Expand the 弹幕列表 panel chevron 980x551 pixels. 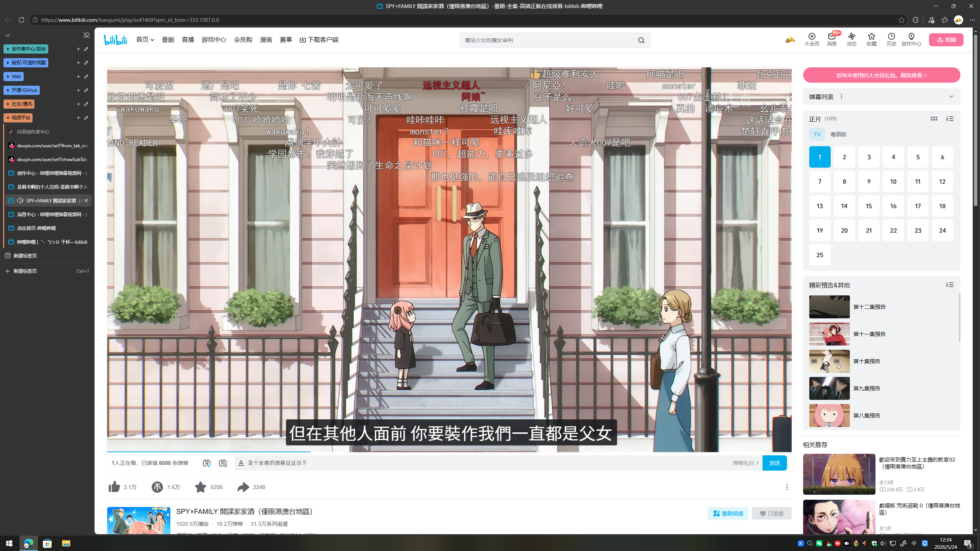pyautogui.click(x=951, y=96)
